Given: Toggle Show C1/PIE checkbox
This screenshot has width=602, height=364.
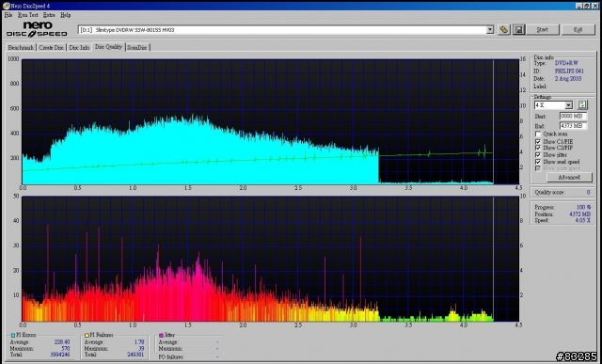Looking at the screenshot, I should click(538, 142).
